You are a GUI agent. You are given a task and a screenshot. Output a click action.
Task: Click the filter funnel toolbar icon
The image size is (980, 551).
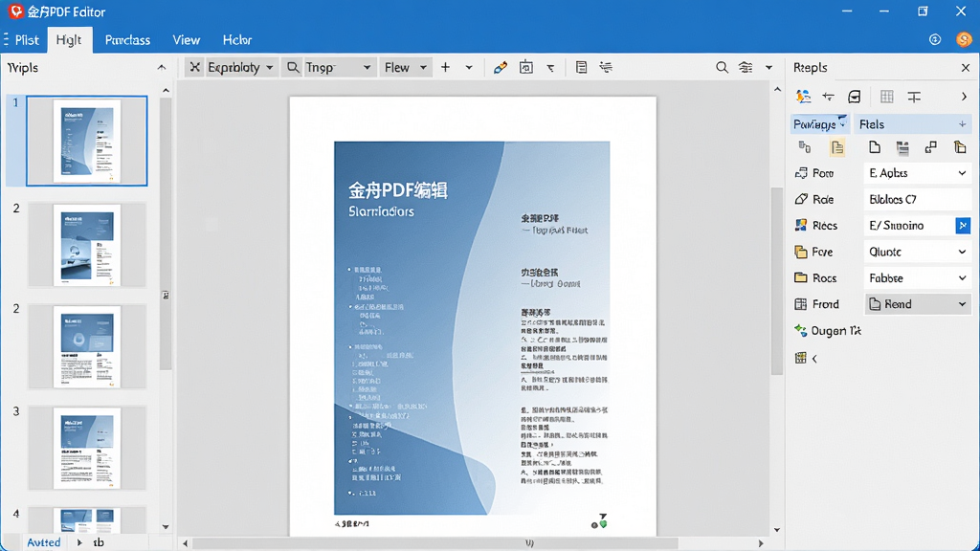pos(550,68)
